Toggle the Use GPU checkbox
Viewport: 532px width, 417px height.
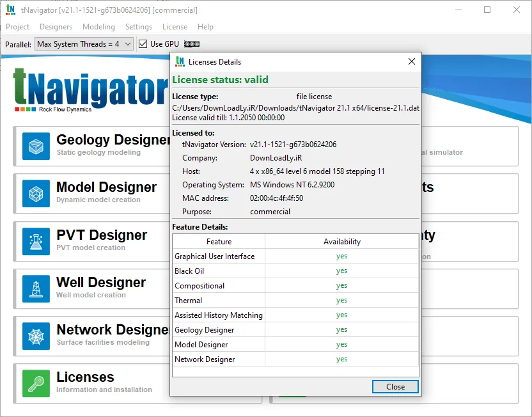click(x=143, y=43)
